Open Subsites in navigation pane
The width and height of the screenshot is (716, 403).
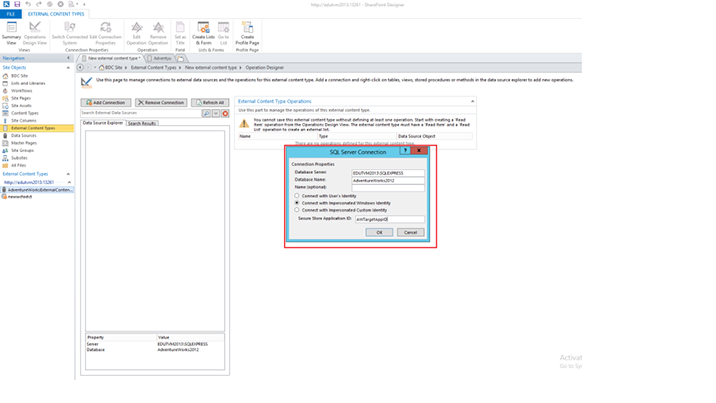[19, 158]
